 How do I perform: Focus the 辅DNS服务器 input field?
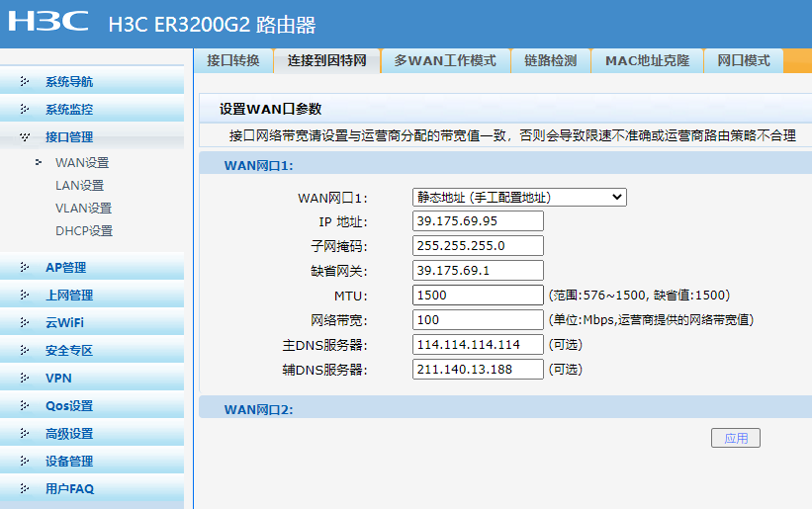pyautogui.click(x=478, y=370)
